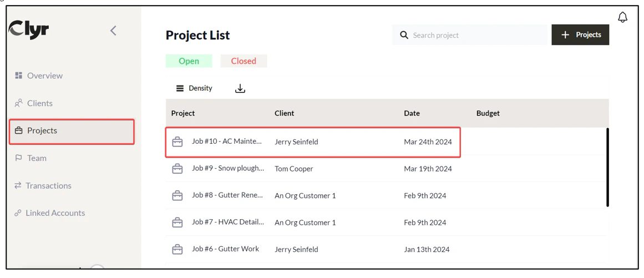
Task: Click Feb 9th 2024 in Job #7 row
Action: tap(425, 223)
